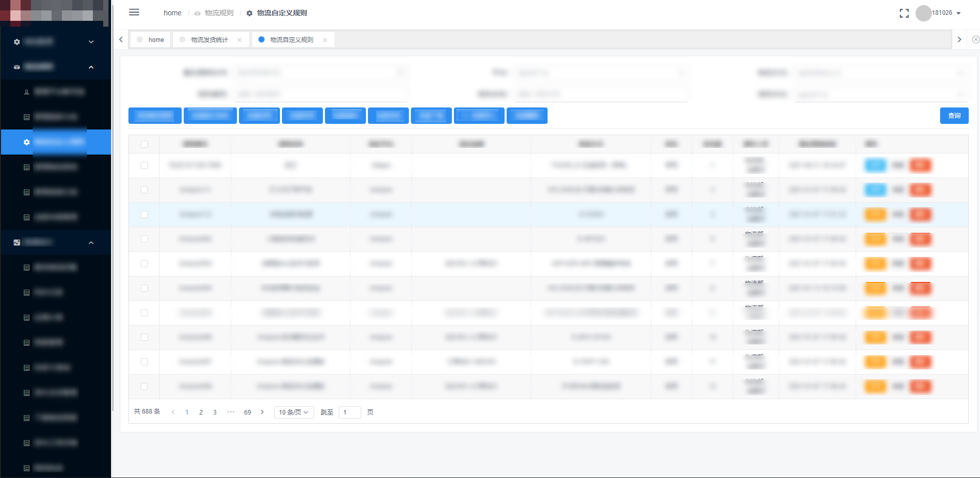The width and height of the screenshot is (980, 478).
Task: Close the 物流自定义规则 tab
Action: point(325,40)
